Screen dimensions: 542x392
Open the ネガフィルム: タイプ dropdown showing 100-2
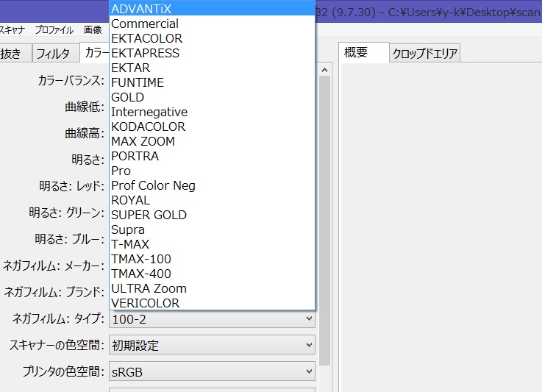pyautogui.click(x=213, y=318)
